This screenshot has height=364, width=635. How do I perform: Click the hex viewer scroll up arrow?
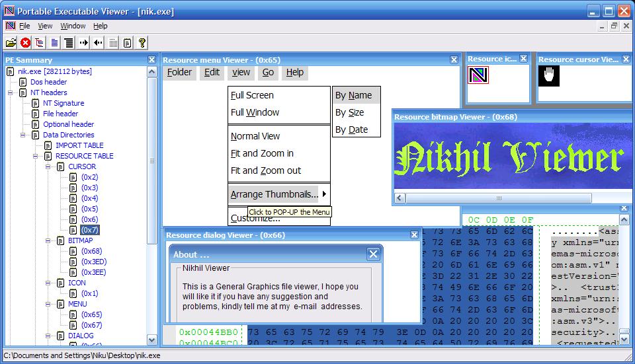pos(624,220)
